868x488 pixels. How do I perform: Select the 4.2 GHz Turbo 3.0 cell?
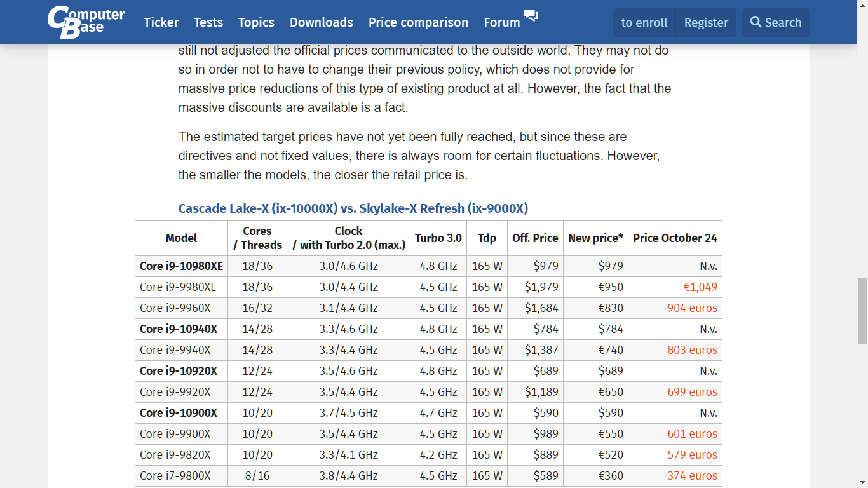438,455
